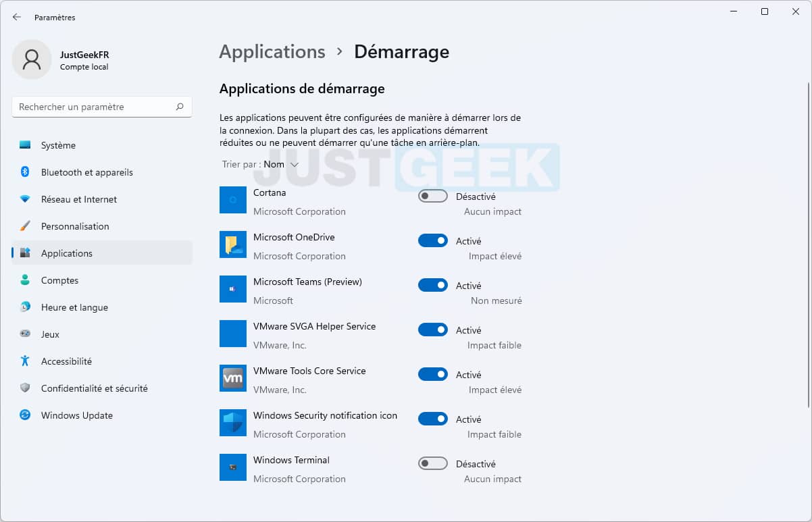Click the Jeux gamepad icon

[x=25, y=334]
